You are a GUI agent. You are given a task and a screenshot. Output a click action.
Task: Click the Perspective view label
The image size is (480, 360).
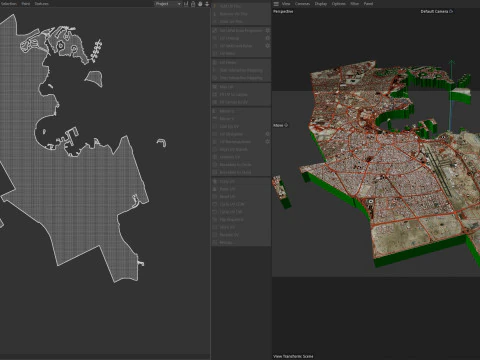(283, 11)
